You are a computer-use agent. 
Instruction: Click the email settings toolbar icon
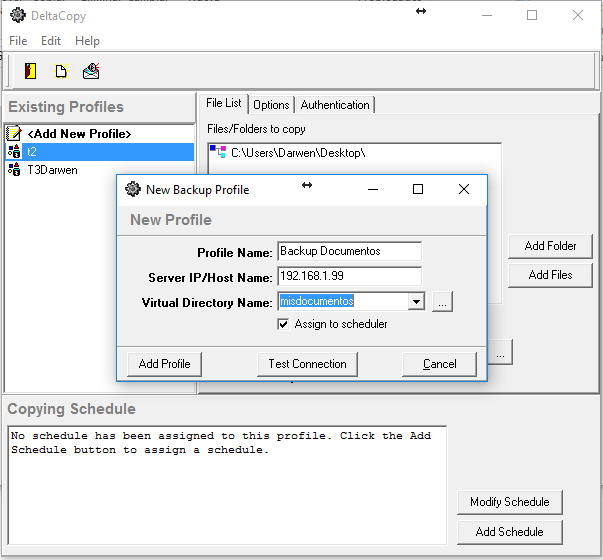coord(91,71)
